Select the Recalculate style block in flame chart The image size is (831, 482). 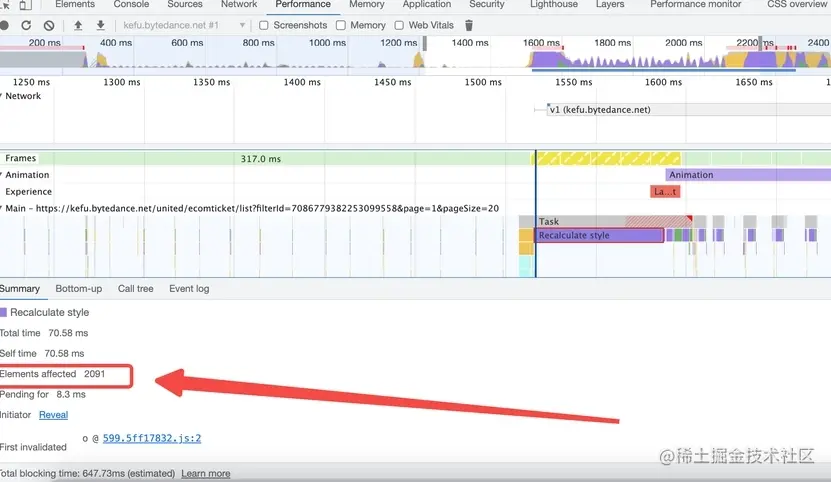pos(599,235)
